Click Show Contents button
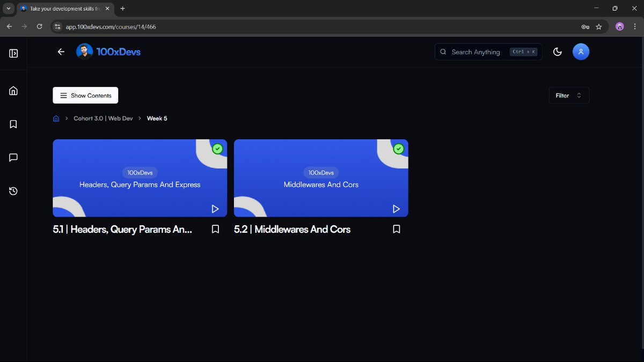This screenshot has width=644, height=362. (x=85, y=95)
